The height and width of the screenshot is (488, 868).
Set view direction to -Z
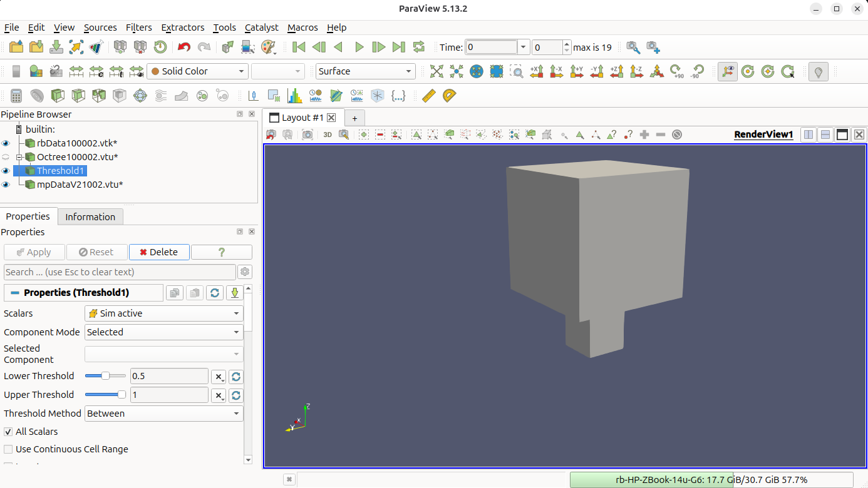click(x=637, y=71)
